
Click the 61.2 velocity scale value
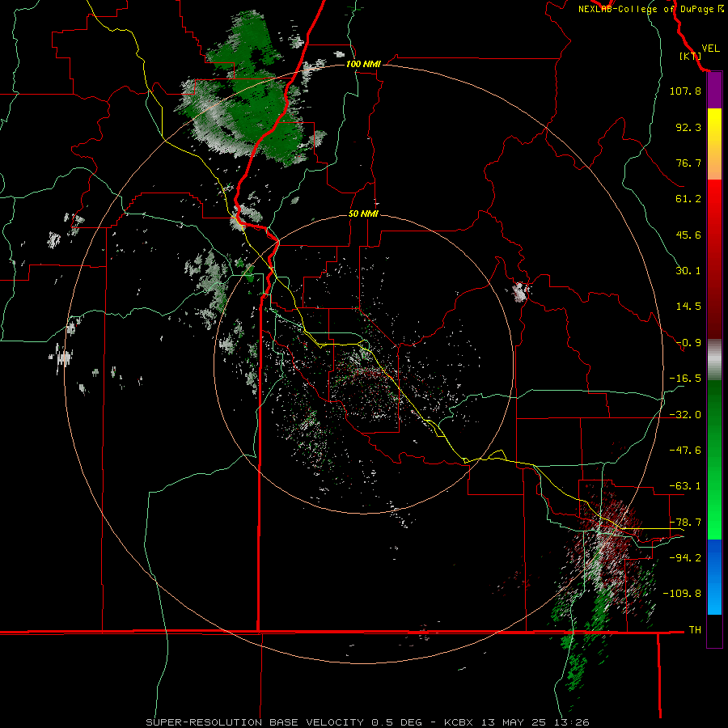pos(688,199)
